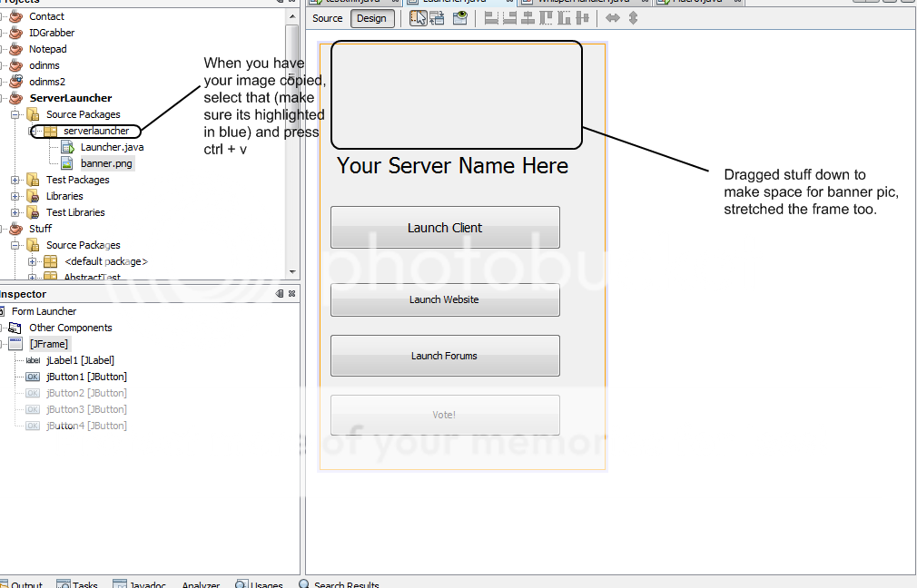
Task: Click the Launch Website button in form
Action: click(x=444, y=299)
